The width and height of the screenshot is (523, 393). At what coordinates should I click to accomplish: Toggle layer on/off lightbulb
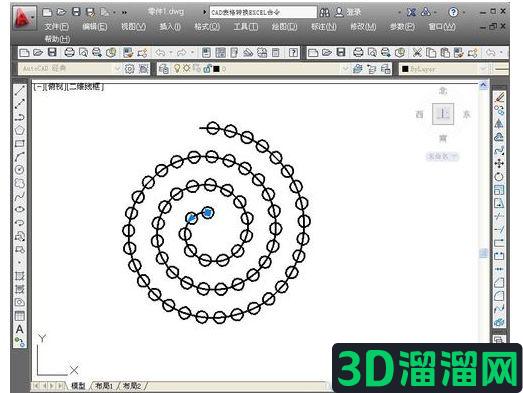177,69
